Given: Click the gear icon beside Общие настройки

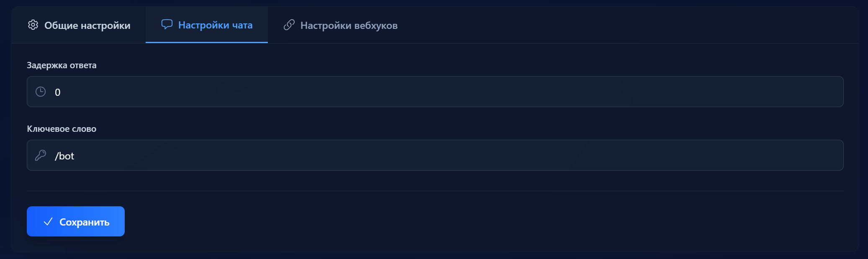Looking at the screenshot, I should tap(33, 25).
